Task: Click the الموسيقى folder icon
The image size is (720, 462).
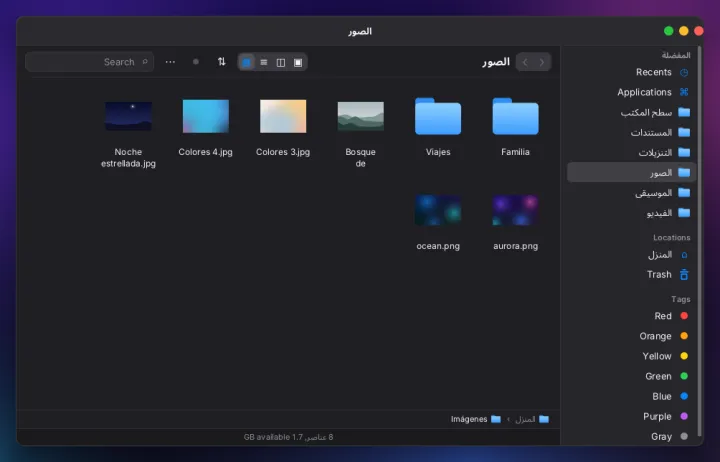Action: point(684,192)
